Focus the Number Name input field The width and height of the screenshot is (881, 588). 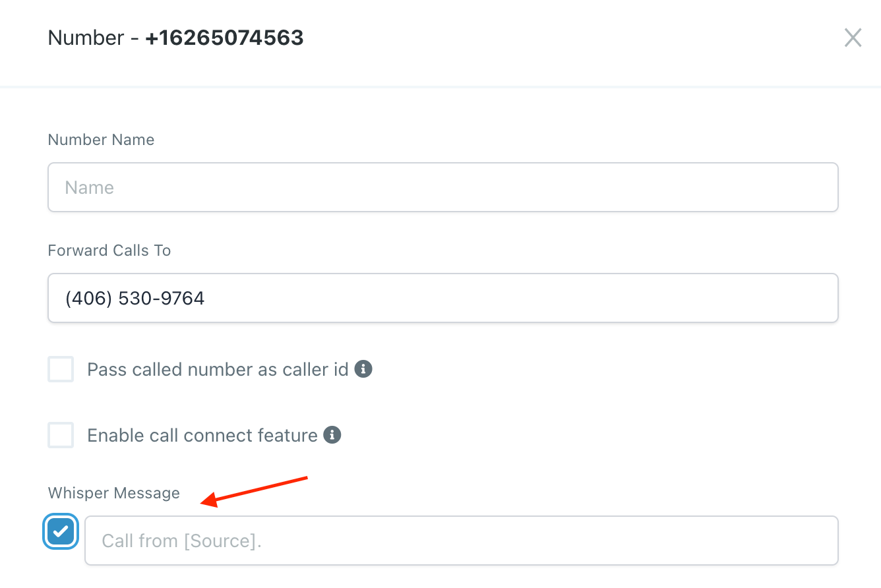(x=442, y=187)
